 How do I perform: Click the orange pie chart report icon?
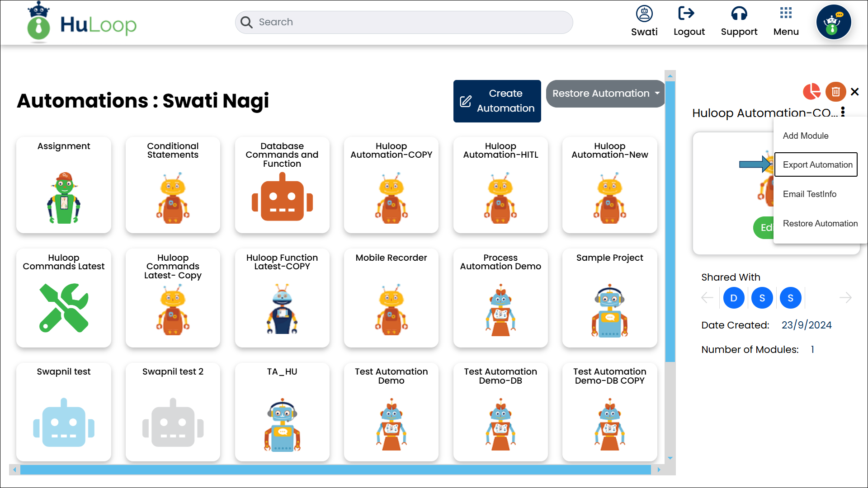812,91
